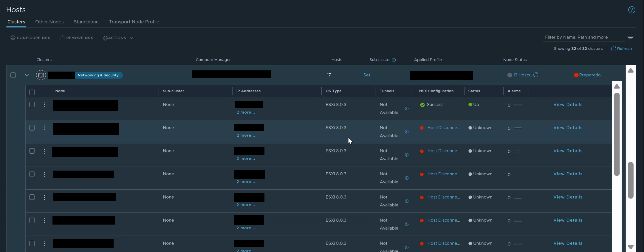Click the cluster icon next to Networking & Security

tap(41, 75)
